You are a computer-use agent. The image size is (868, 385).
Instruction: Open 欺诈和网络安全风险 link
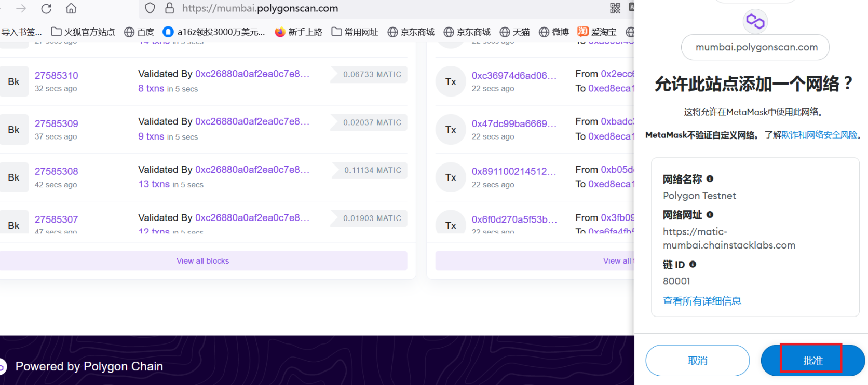819,135
